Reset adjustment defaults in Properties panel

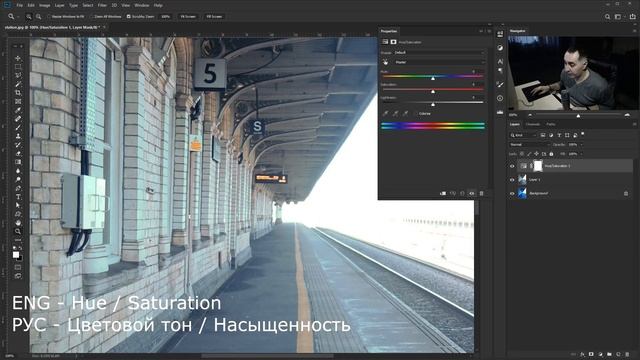462,193
